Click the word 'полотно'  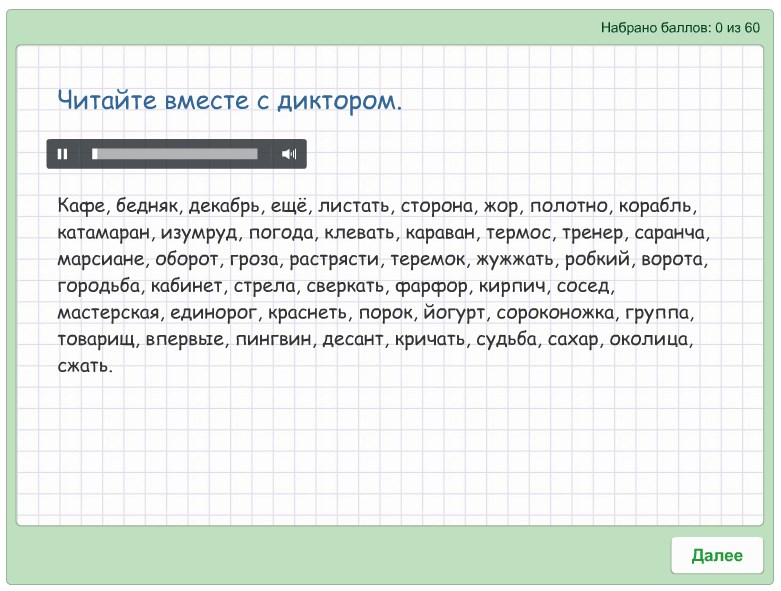(568, 206)
